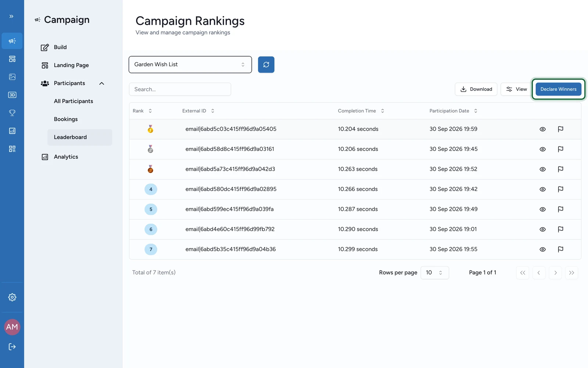The height and width of the screenshot is (368, 588).
Task: Click the Declare Winners button
Action: point(558,89)
